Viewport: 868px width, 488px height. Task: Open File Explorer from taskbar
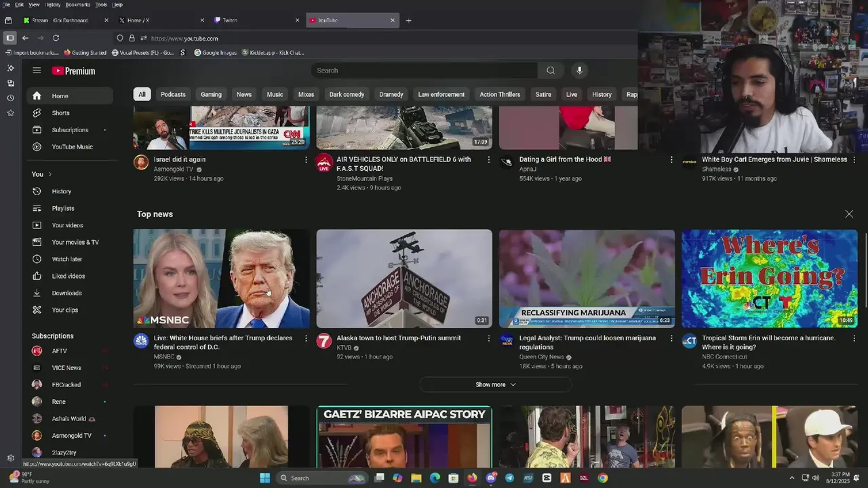[x=416, y=478]
